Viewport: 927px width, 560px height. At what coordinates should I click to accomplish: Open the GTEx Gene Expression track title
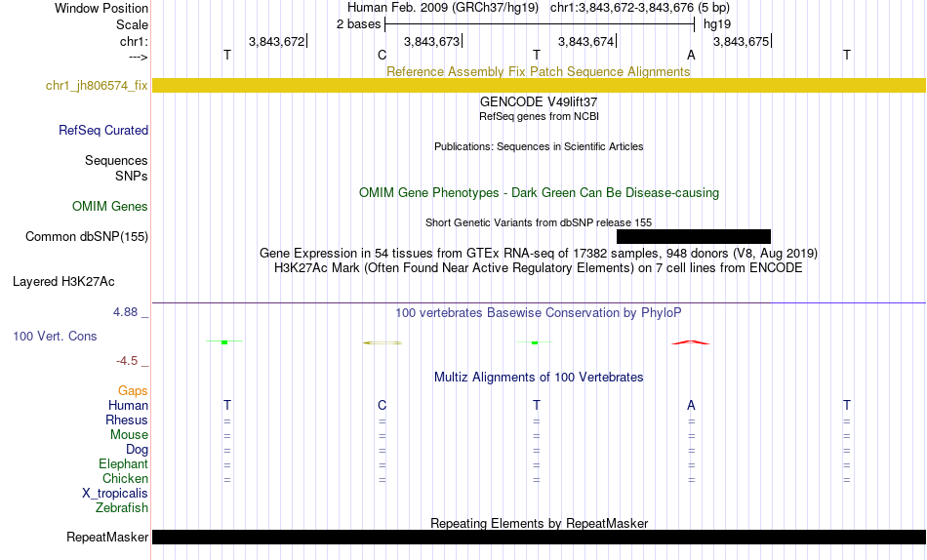539,253
